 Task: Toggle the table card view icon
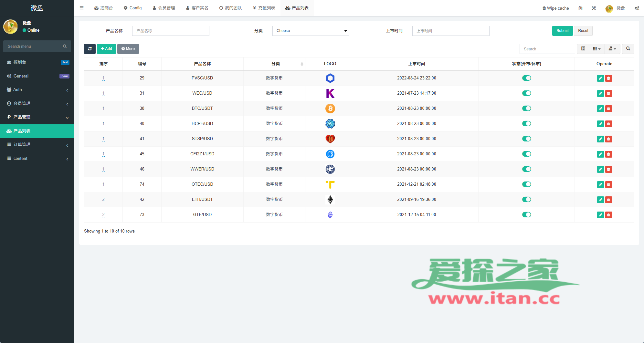coord(583,49)
